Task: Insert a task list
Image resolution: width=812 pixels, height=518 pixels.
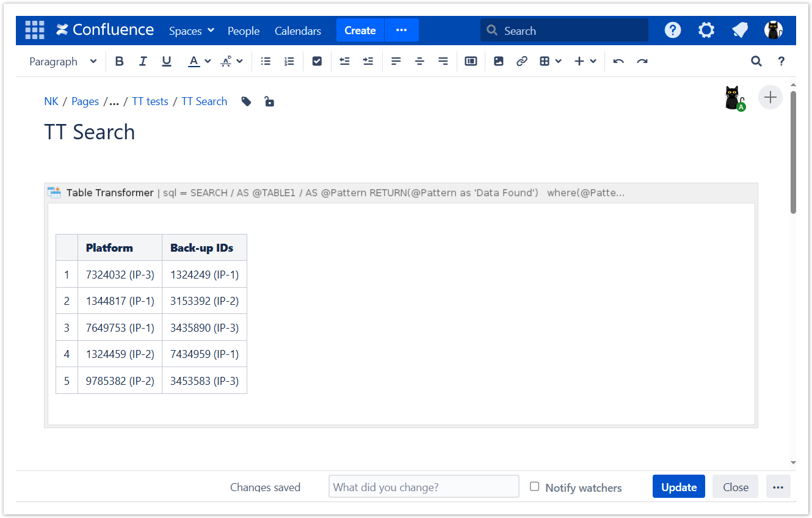Action: tap(317, 61)
